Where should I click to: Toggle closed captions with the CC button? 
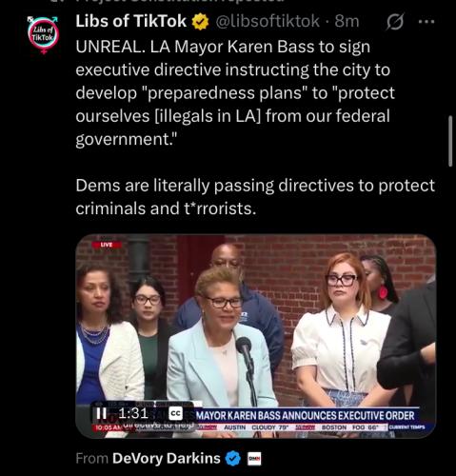point(175,413)
